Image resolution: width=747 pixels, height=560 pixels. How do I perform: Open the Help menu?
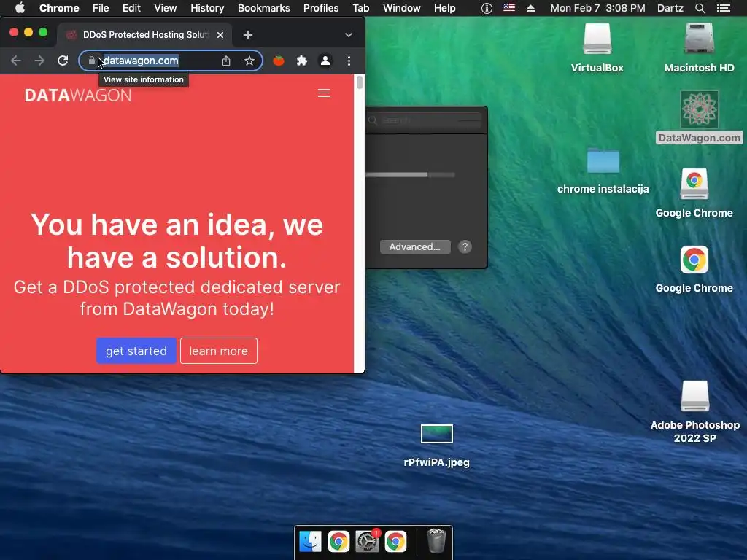coord(444,8)
